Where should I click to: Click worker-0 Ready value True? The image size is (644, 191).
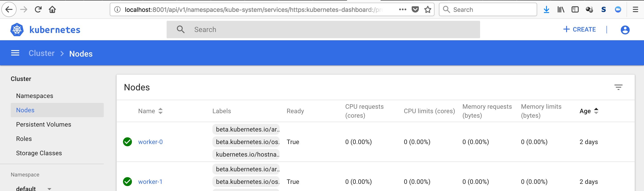[x=293, y=142]
